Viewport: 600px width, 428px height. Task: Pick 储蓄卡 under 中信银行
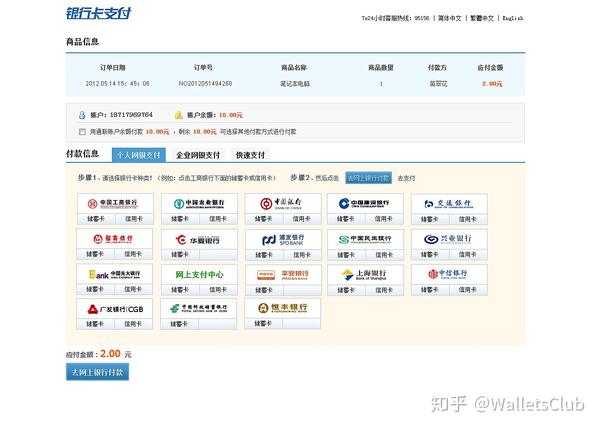pyautogui.click(x=430, y=290)
